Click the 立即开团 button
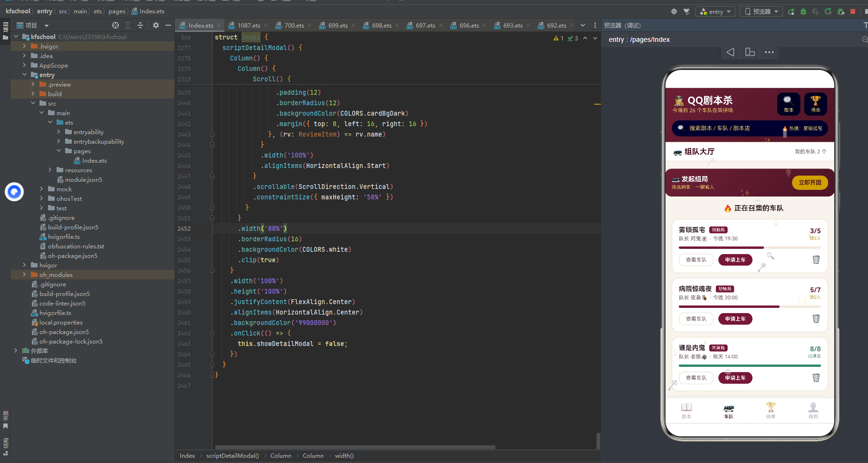Viewport: 868px width, 463px height. [x=810, y=183]
